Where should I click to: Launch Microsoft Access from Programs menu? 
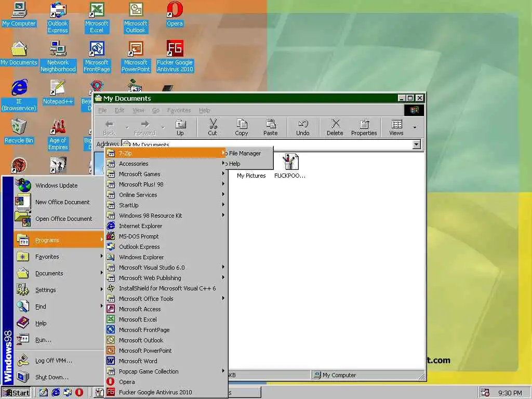tap(166, 309)
